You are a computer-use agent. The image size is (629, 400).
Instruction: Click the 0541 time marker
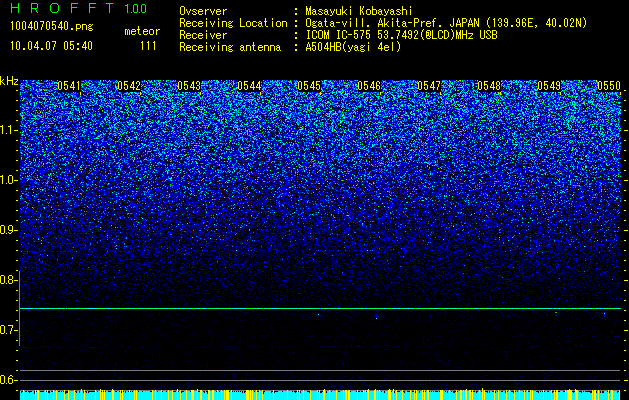pyautogui.click(x=69, y=86)
